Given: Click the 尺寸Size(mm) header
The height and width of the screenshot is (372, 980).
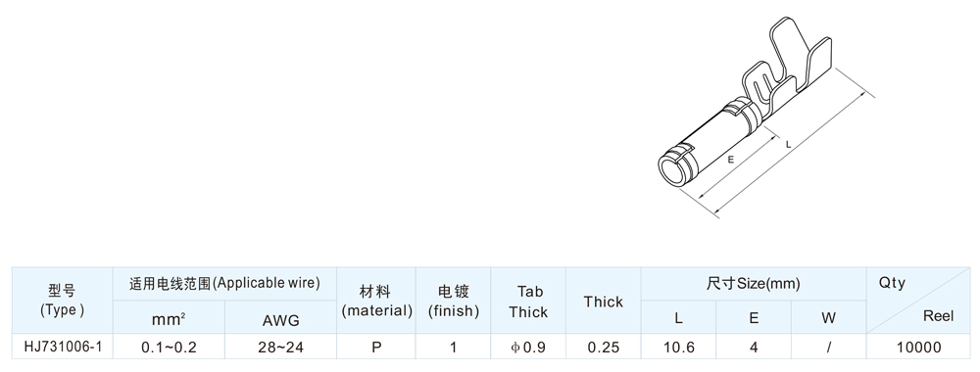Looking at the screenshot, I should pyautogui.click(x=753, y=283).
